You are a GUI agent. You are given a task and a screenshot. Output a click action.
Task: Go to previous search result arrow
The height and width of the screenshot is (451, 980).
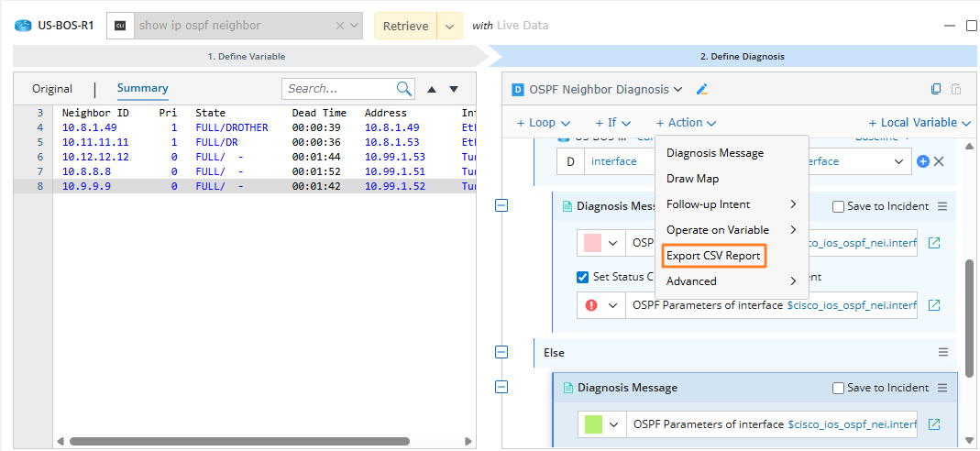tap(431, 89)
